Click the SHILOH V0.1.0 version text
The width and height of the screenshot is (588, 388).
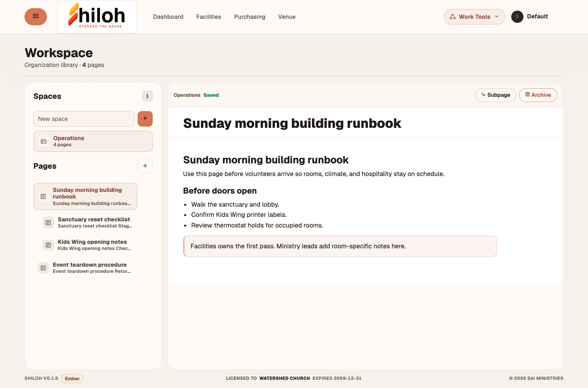(41, 379)
